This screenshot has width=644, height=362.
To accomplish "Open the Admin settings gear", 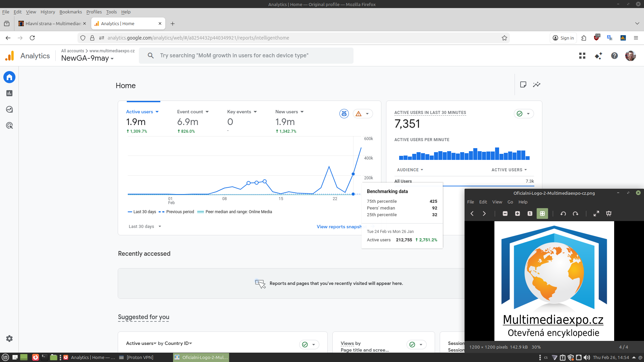I will [x=9, y=339].
